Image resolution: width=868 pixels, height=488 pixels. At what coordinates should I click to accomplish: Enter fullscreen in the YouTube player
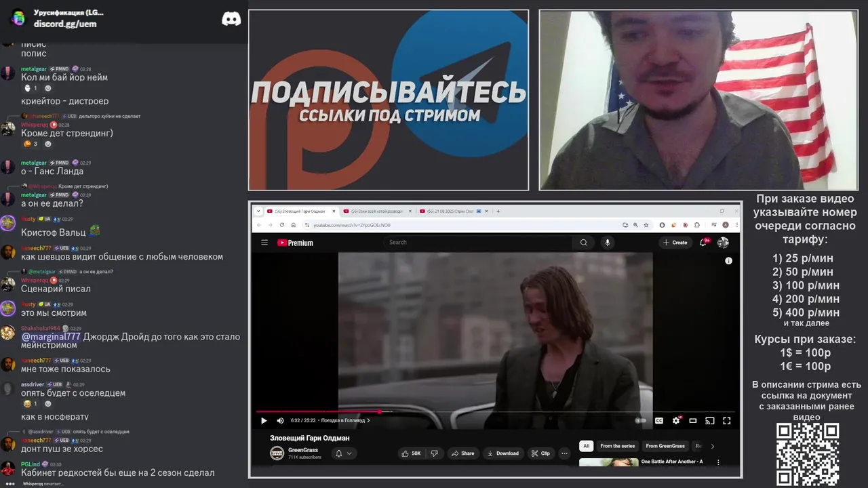click(727, 420)
